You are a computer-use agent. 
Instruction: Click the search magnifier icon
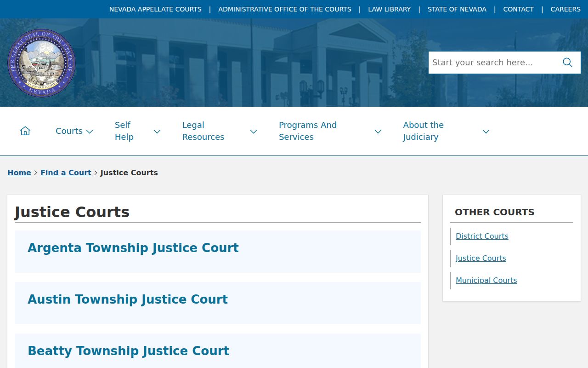pos(567,63)
